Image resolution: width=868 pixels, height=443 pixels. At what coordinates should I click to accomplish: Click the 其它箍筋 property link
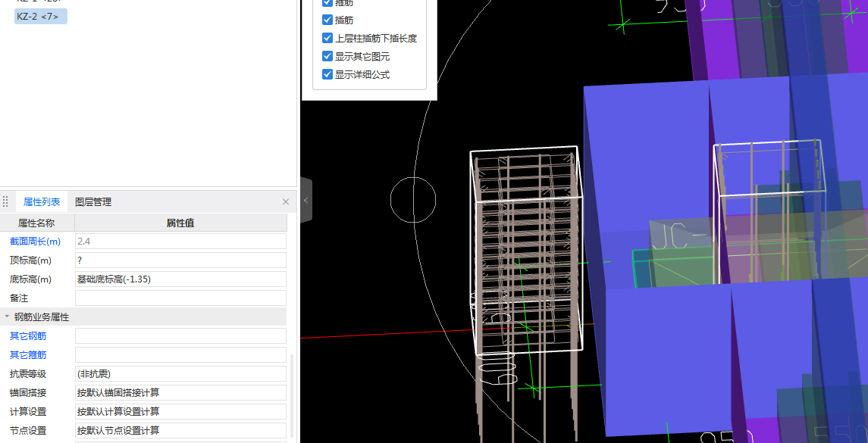pyautogui.click(x=28, y=355)
